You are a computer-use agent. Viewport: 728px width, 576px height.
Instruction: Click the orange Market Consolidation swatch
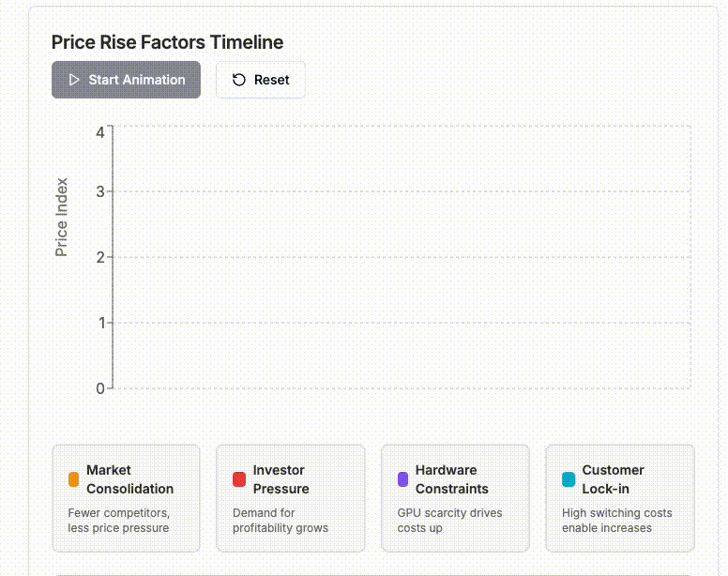[x=73, y=479]
